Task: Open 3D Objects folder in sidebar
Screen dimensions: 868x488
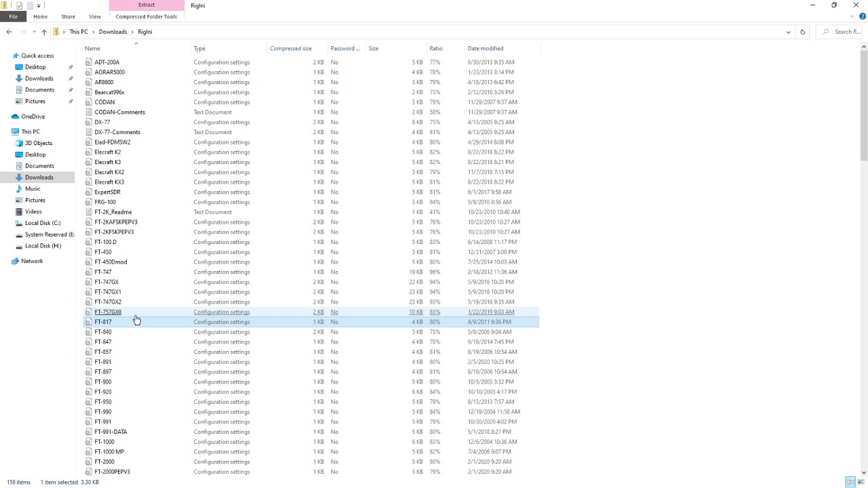Action: click(39, 143)
